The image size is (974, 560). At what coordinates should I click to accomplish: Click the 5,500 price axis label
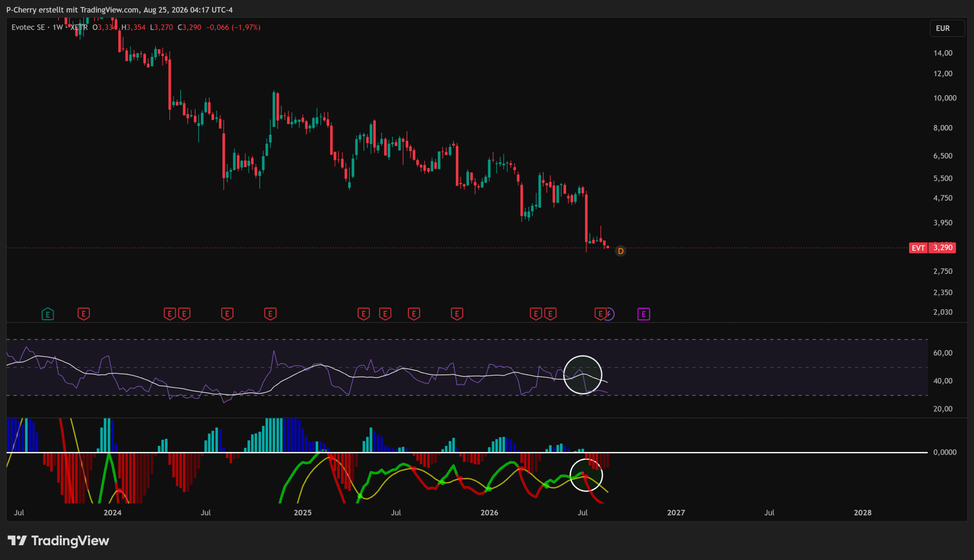(943, 178)
